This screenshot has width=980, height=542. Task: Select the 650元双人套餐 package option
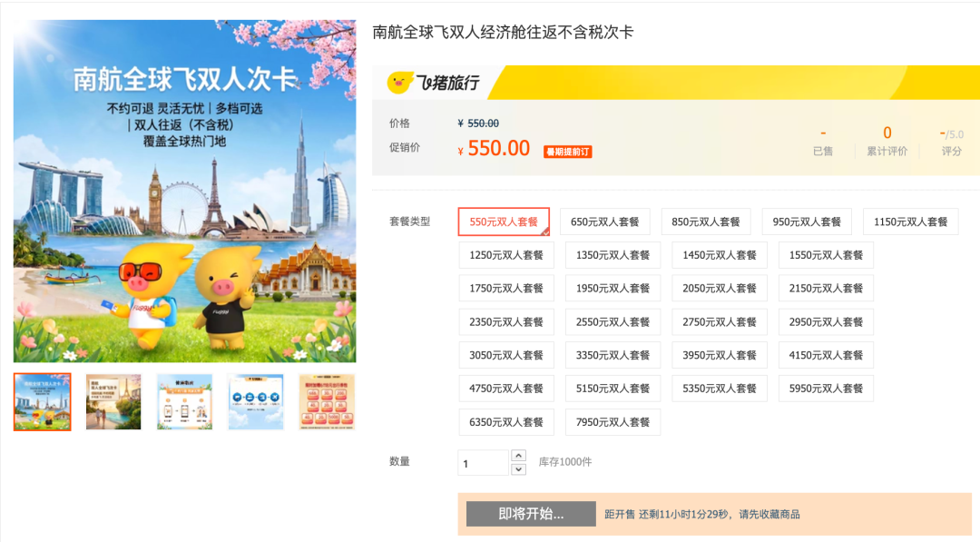point(605,222)
